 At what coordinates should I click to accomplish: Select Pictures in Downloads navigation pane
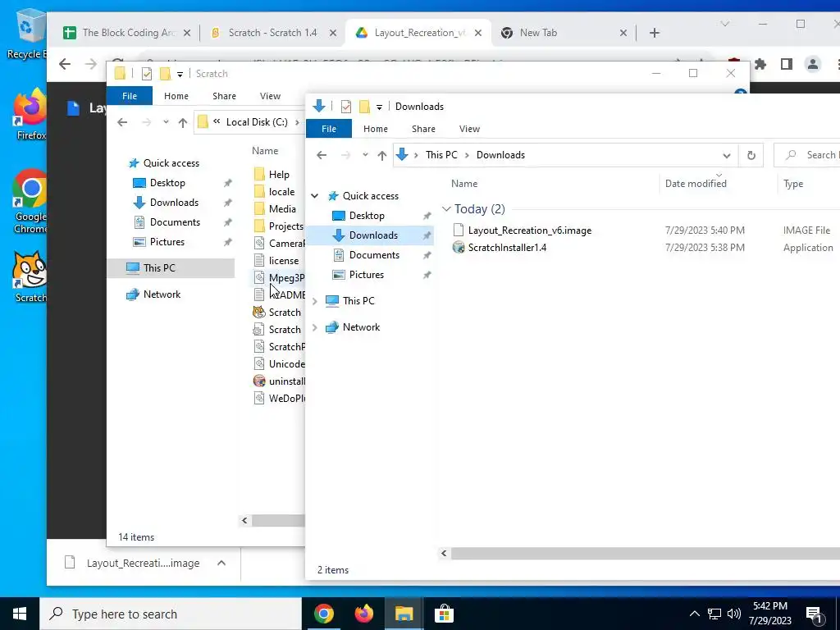point(367,276)
